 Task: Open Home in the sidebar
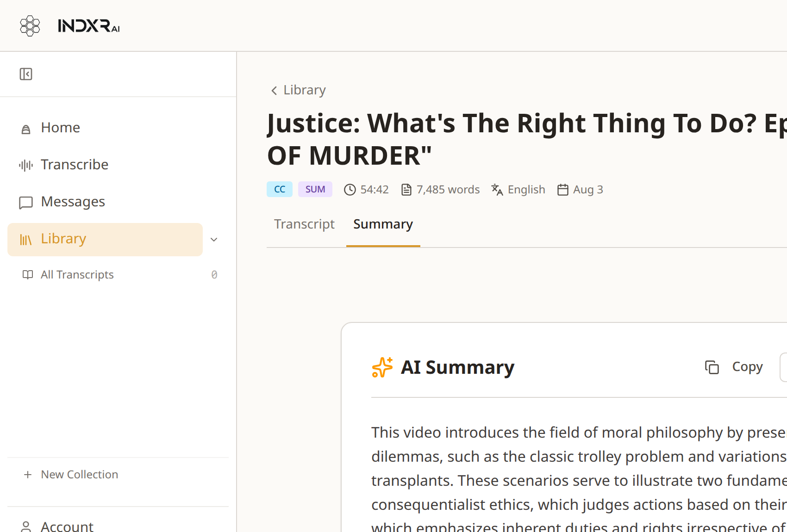pos(105,128)
